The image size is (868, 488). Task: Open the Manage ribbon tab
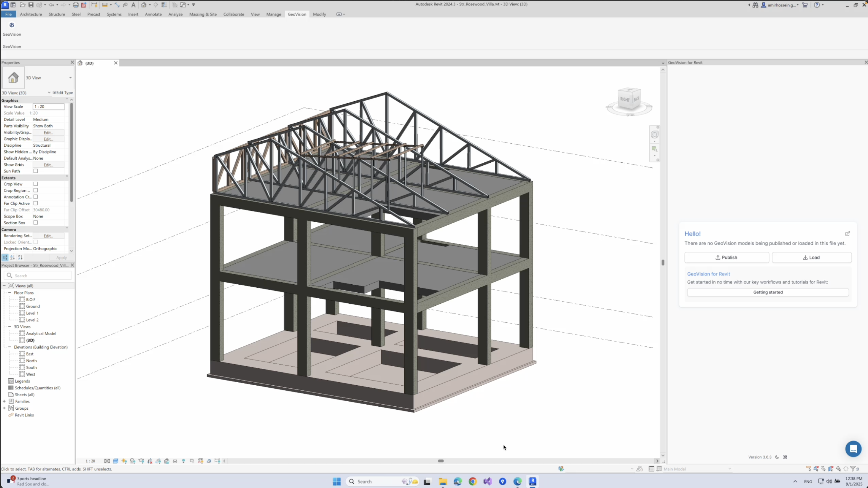point(273,14)
